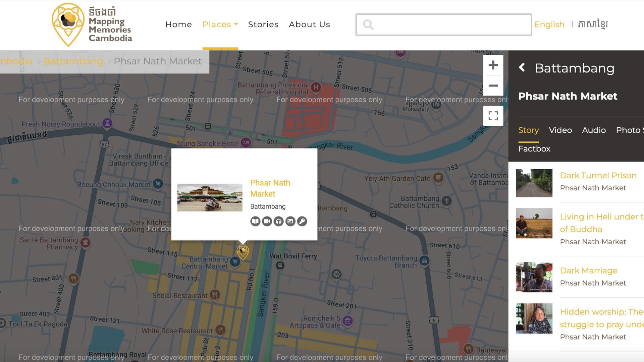
Task: Click the book story icon in popup
Action: pyautogui.click(x=255, y=221)
